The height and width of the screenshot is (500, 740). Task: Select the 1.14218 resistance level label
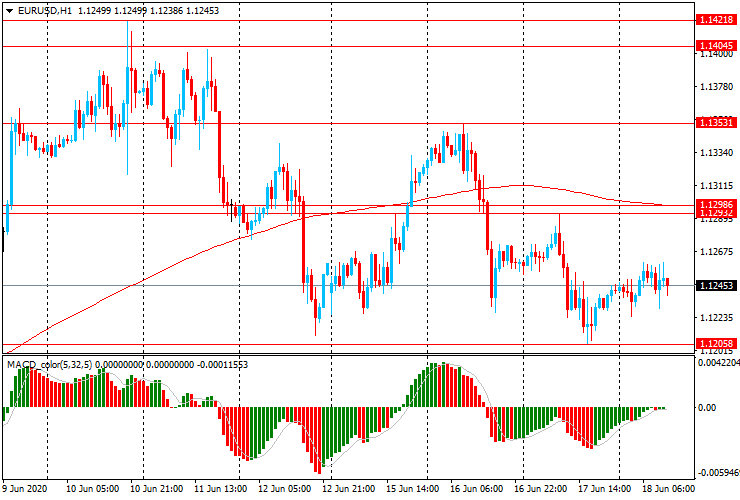click(716, 20)
